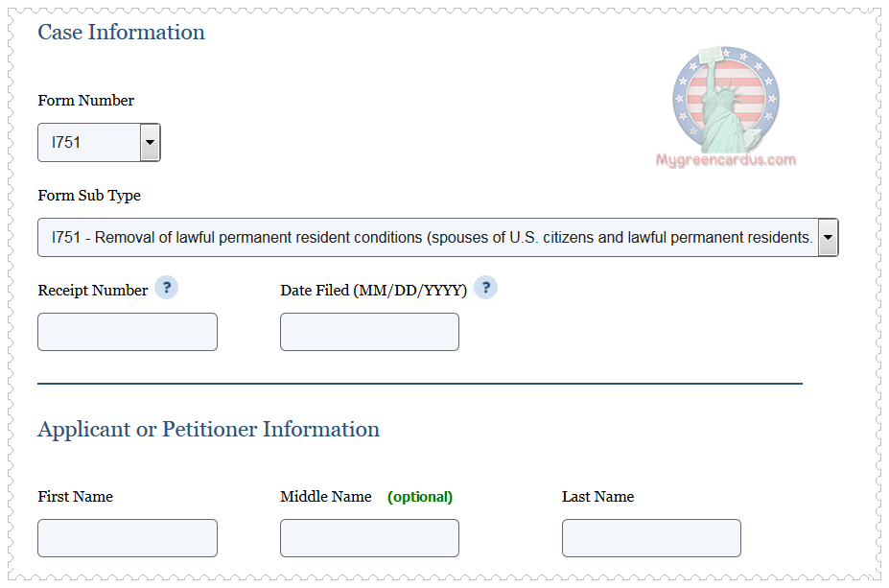The height and width of the screenshot is (588, 889).
Task: Click the Receipt Number help question mark icon
Action: coord(166,288)
